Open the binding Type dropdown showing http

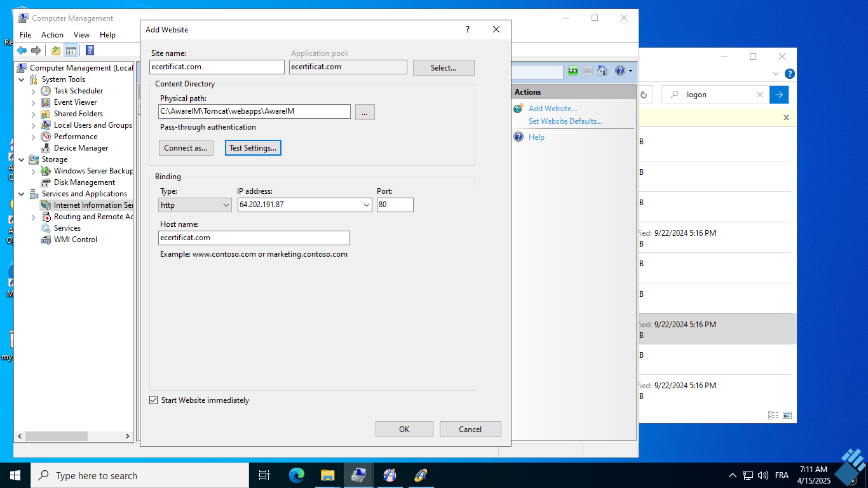pos(195,205)
